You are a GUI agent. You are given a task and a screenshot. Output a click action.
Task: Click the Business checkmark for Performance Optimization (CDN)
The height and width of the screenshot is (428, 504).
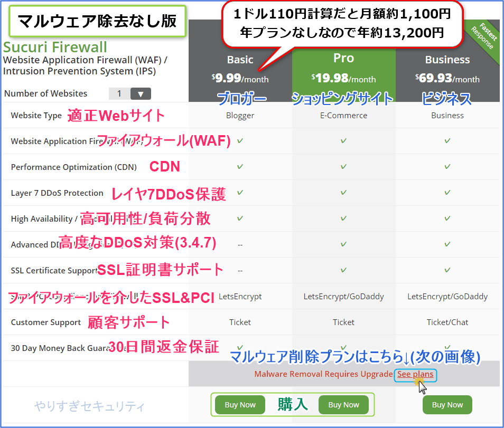click(x=447, y=167)
